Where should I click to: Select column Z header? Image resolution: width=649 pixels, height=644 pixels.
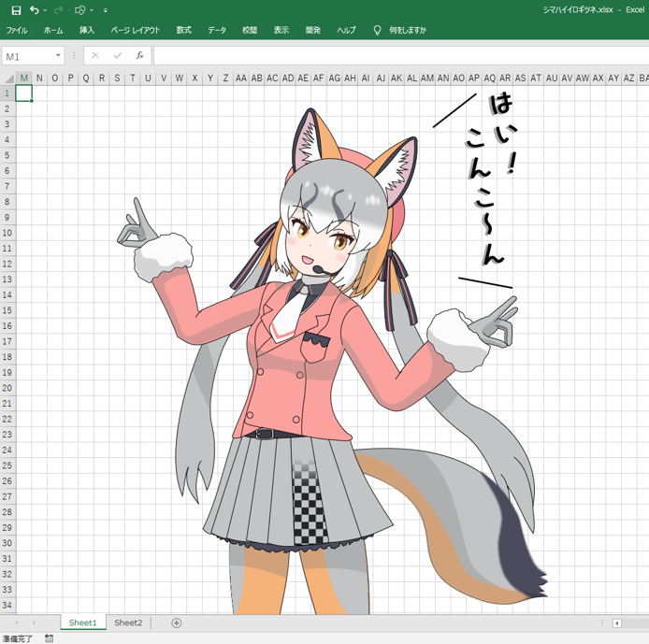click(225, 78)
